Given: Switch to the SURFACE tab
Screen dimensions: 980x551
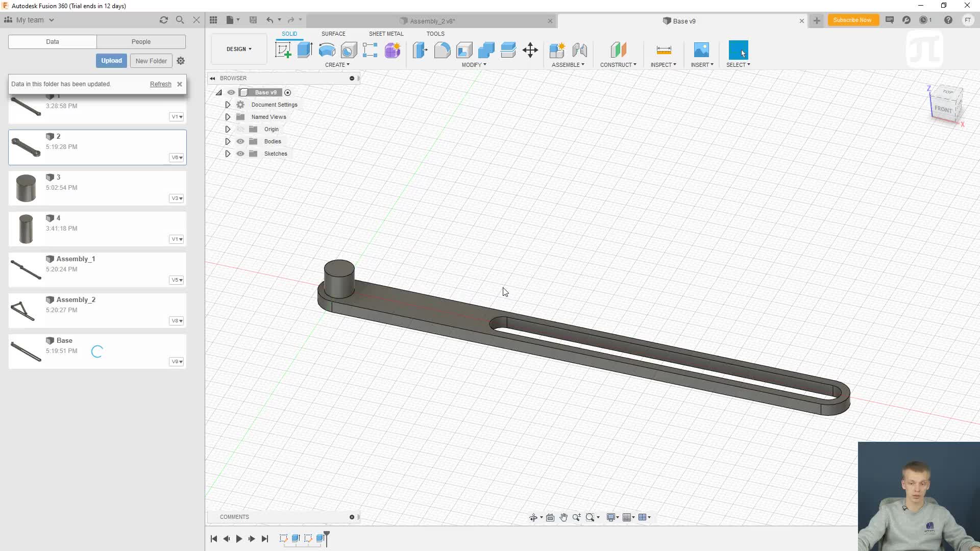Looking at the screenshot, I should pyautogui.click(x=333, y=34).
